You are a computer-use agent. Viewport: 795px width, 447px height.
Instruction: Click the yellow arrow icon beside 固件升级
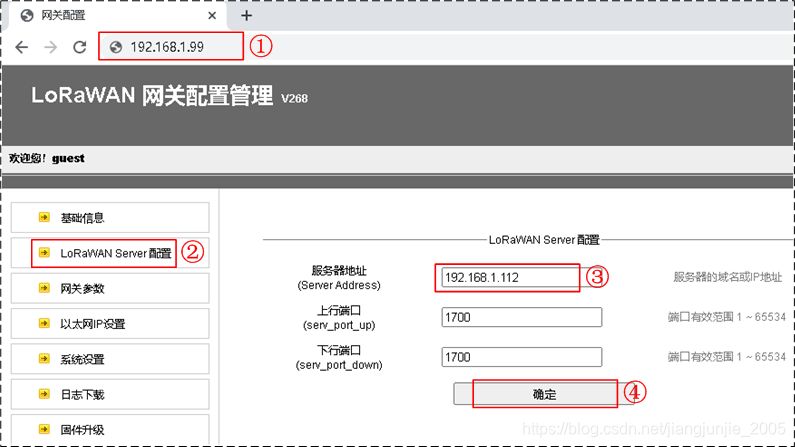pos(44,429)
